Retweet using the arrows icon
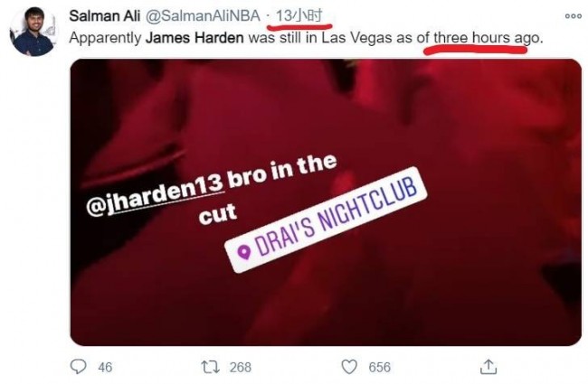 pyautogui.click(x=211, y=367)
